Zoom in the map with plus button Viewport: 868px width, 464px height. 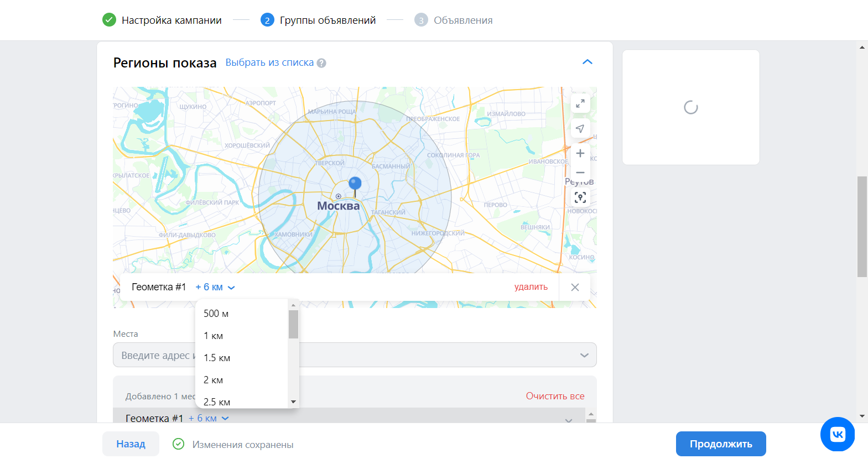[580, 153]
